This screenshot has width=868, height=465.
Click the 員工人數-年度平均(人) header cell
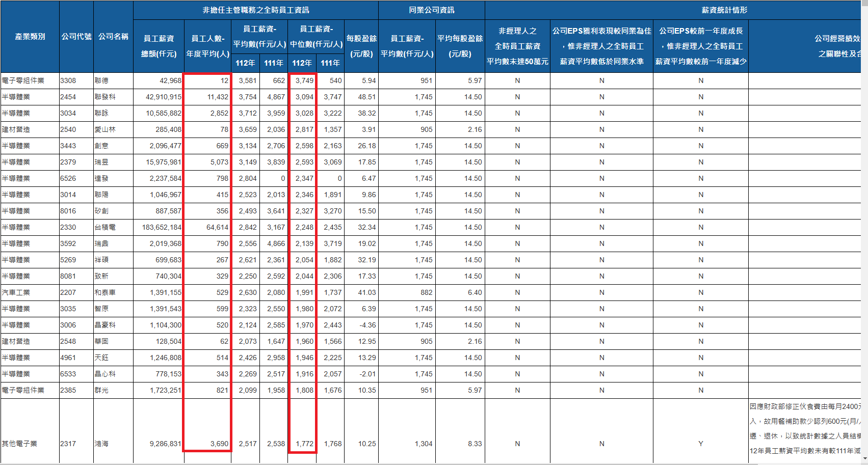point(207,46)
